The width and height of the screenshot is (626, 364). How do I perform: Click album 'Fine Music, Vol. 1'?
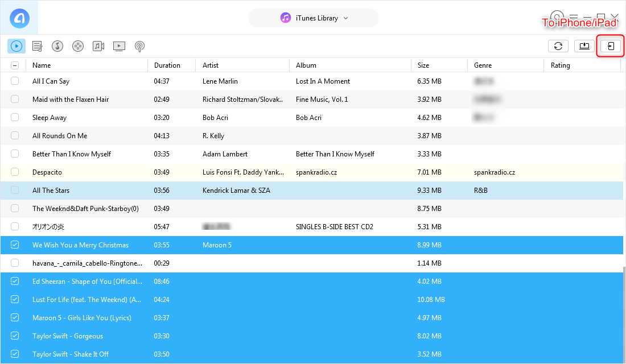click(x=322, y=100)
